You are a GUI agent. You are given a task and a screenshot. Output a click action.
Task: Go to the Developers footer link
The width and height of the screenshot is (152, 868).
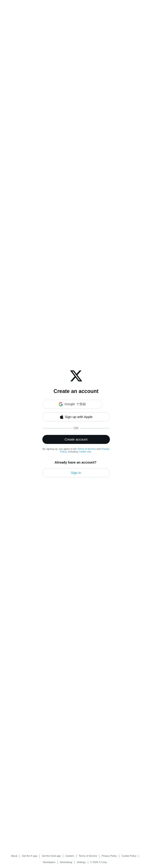coord(49,862)
